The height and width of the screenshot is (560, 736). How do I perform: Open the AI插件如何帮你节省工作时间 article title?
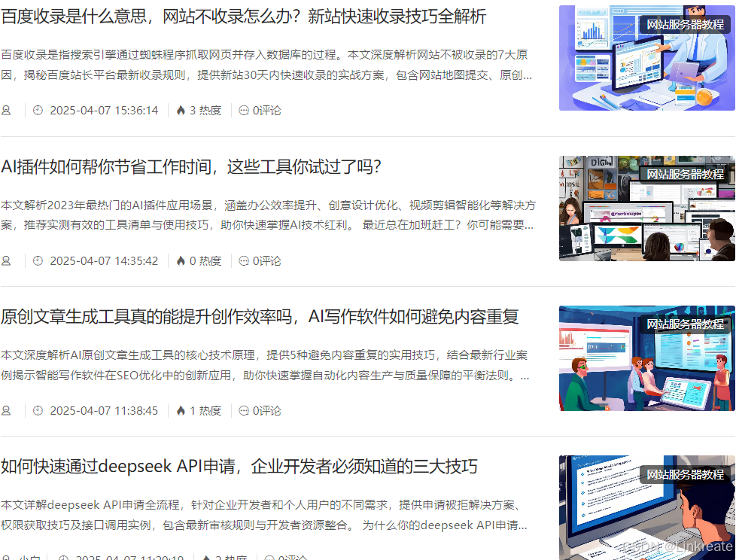(x=190, y=166)
